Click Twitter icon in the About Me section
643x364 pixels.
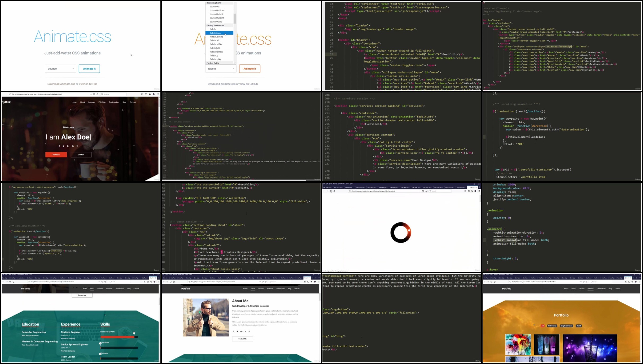click(237, 331)
